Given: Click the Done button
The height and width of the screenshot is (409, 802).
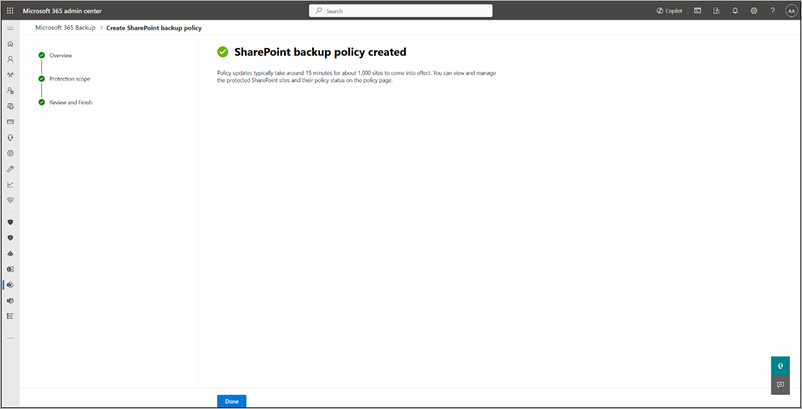Looking at the screenshot, I should point(232,401).
